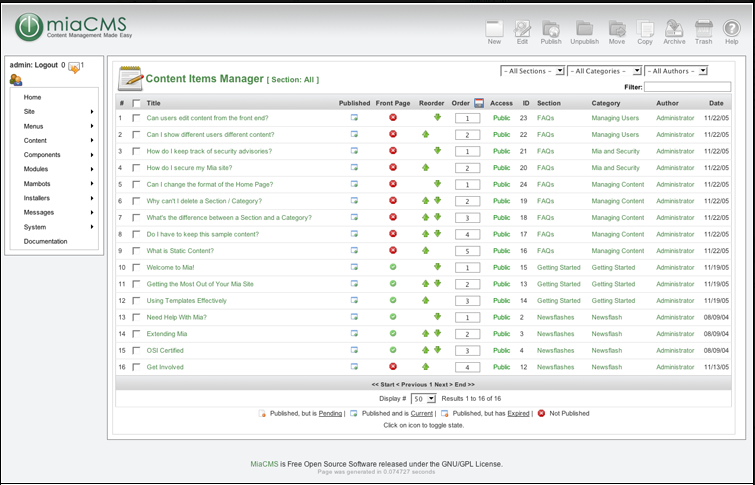The image size is (755, 485).
Task: Click the Archive toolbar icon
Action: 674,29
